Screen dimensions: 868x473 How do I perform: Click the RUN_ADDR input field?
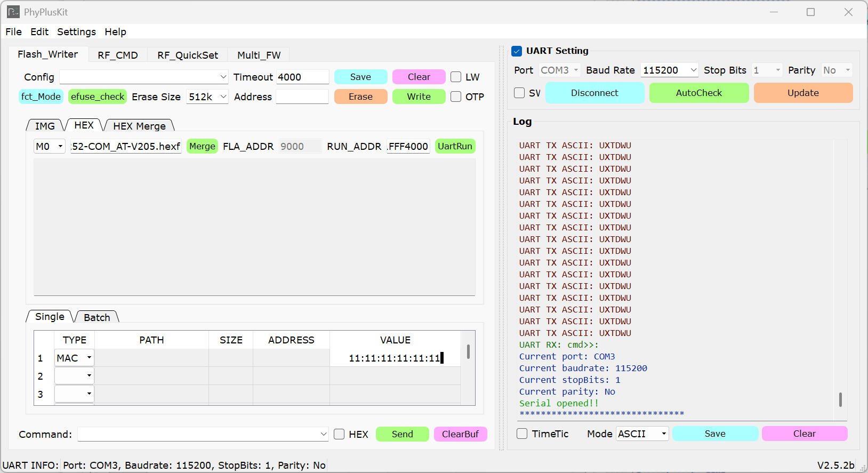tap(408, 146)
